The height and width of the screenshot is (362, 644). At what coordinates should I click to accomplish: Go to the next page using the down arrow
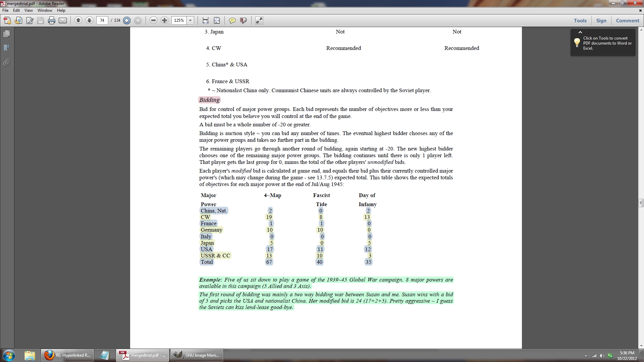tap(89, 20)
